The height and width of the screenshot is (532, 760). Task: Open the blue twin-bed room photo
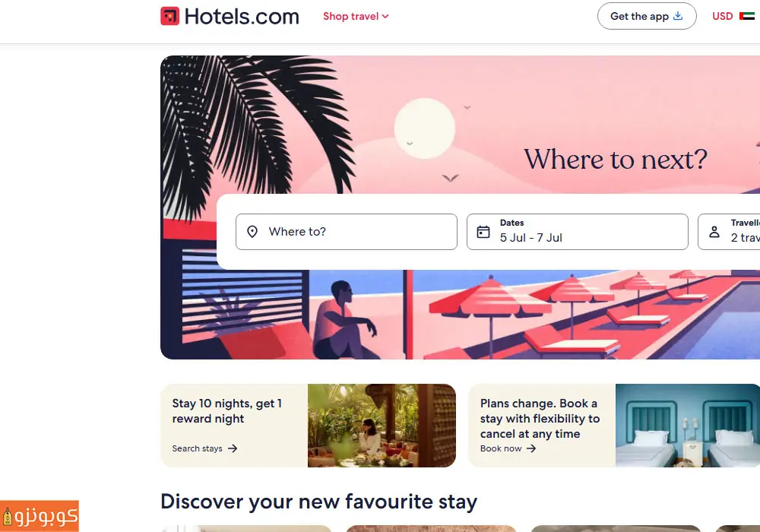tap(688, 426)
